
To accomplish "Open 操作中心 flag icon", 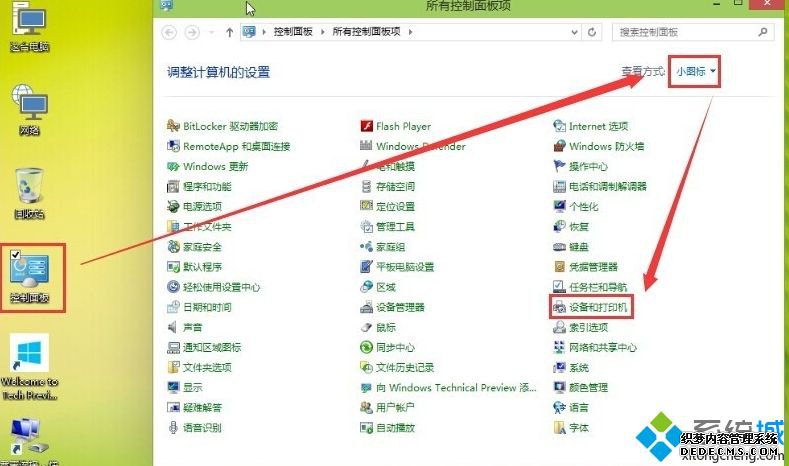I will tap(559, 166).
